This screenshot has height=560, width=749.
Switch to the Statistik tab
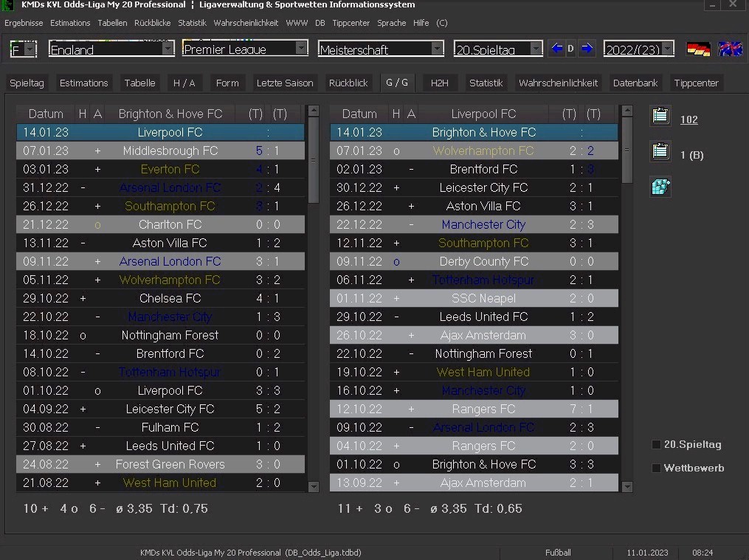486,83
